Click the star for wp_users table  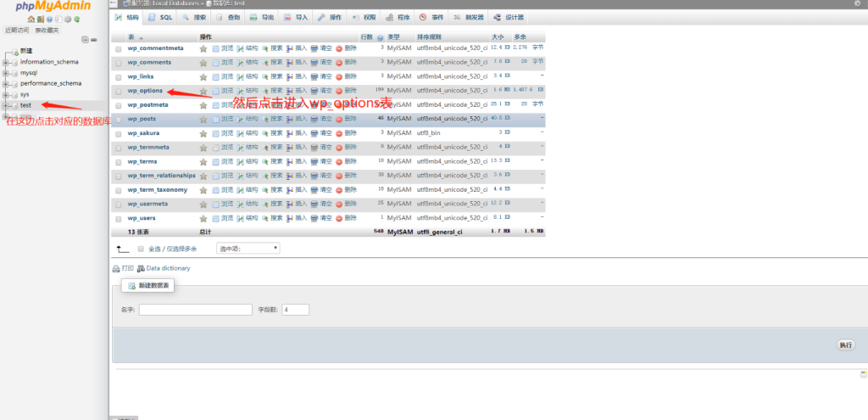(203, 218)
